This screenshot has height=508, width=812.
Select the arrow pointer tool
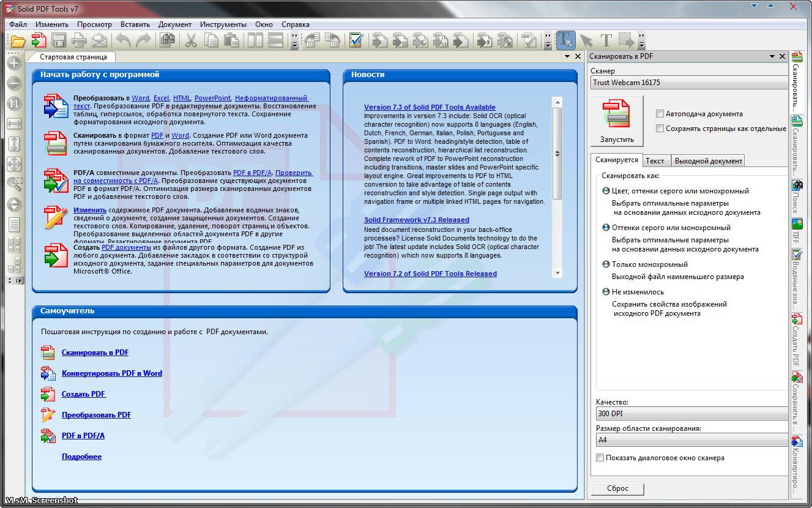point(586,40)
